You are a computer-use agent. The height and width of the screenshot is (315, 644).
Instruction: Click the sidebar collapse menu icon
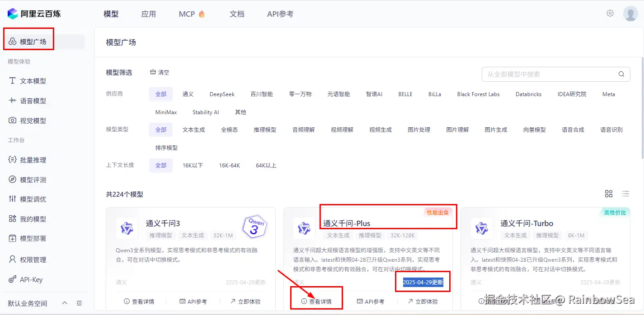click(79, 303)
